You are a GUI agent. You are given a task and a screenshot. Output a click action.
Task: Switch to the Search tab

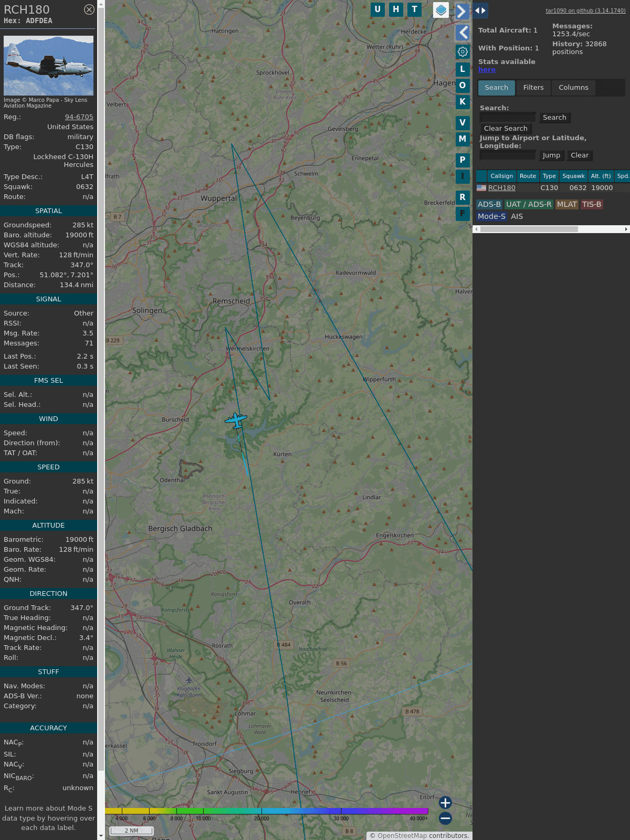pyautogui.click(x=497, y=88)
